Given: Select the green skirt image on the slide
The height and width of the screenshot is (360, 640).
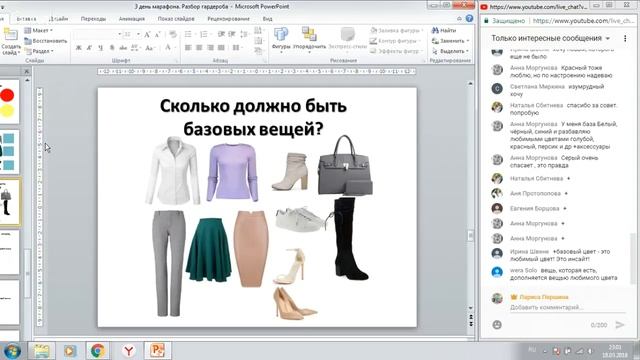Looking at the screenshot, I should 209,250.
